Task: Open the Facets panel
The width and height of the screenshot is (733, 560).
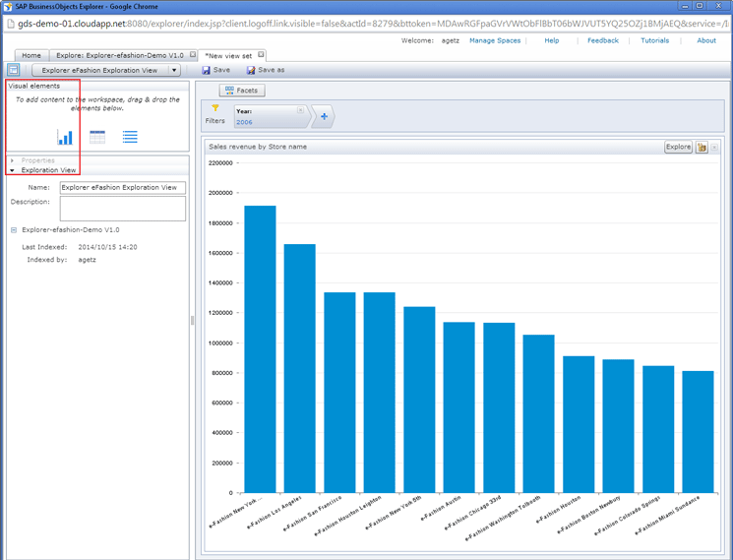Action: pyautogui.click(x=241, y=91)
